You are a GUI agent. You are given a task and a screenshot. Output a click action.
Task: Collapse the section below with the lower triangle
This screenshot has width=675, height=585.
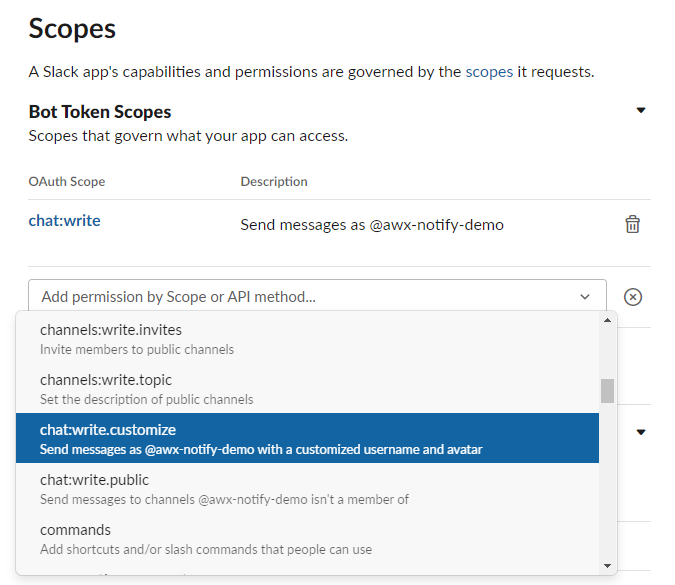pyautogui.click(x=641, y=433)
